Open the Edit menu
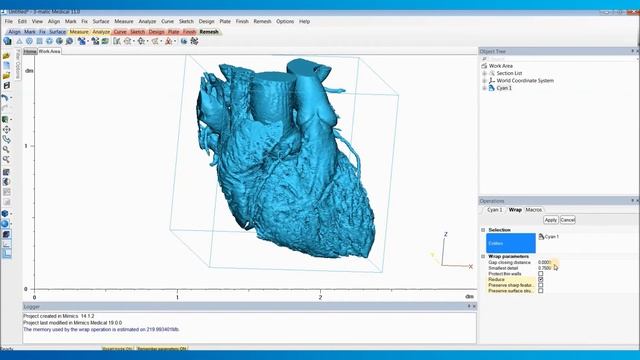This screenshot has width=640, height=360. pyautogui.click(x=22, y=21)
